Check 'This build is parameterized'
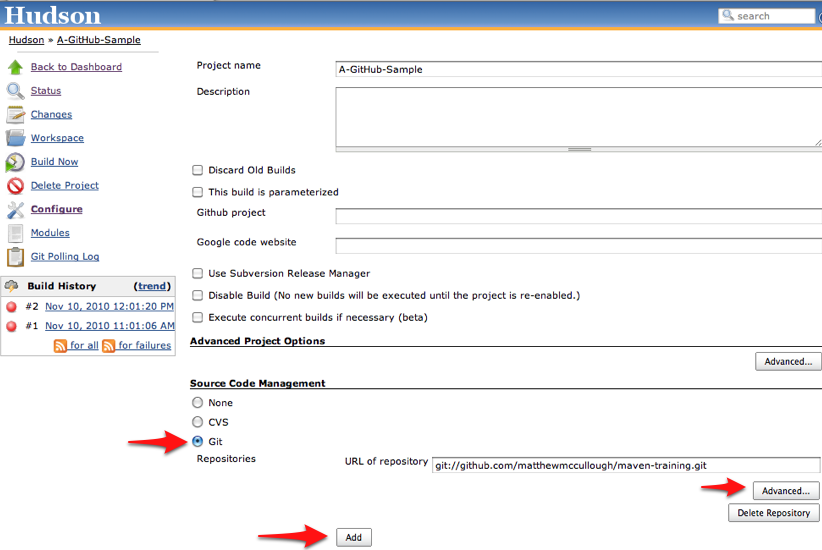Viewport: 822px width, 550px height. [x=198, y=192]
